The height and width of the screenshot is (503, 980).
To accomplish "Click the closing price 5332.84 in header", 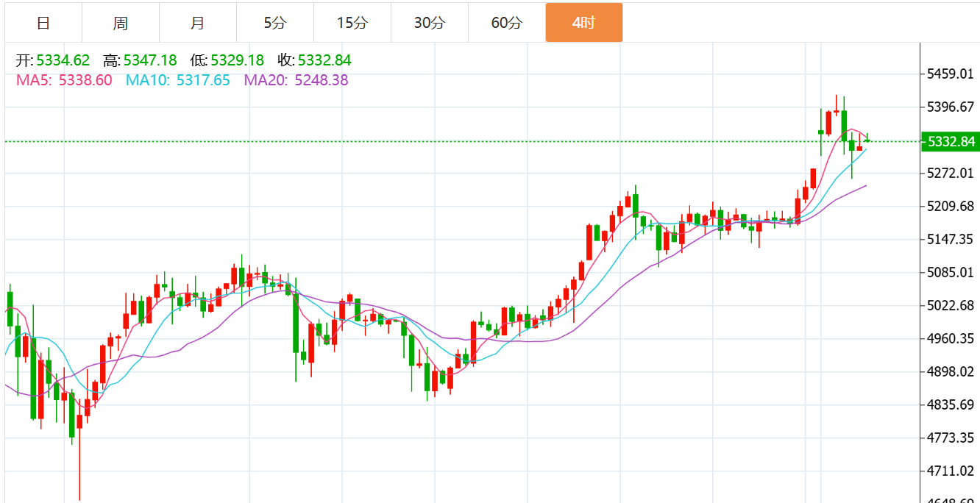I will pyautogui.click(x=324, y=60).
